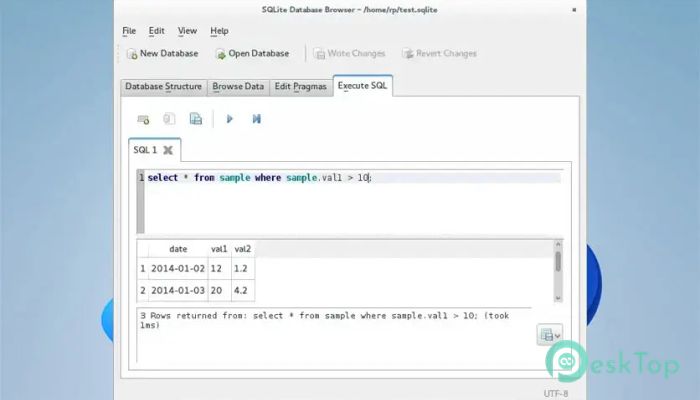Viewport: 700px width, 400px height.
Task: Select the val2 cell with value 1.2
Action: [243, 269]
